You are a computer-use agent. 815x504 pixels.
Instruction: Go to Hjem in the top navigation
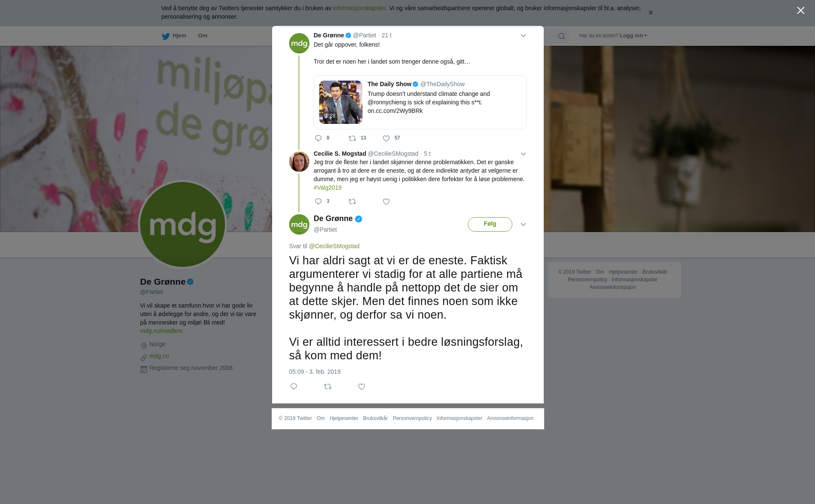(x=174, y=36)
